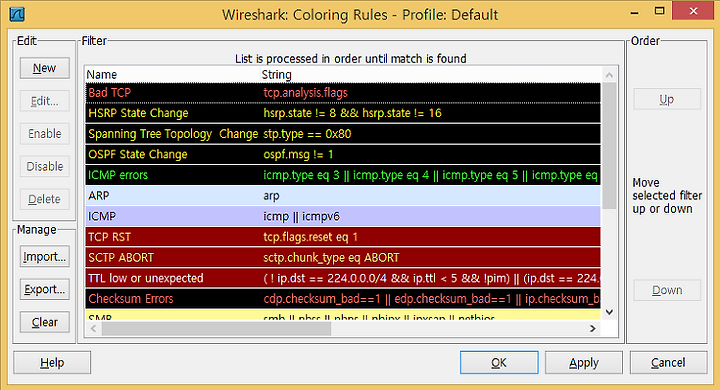Confirm with the OK button

499,363
